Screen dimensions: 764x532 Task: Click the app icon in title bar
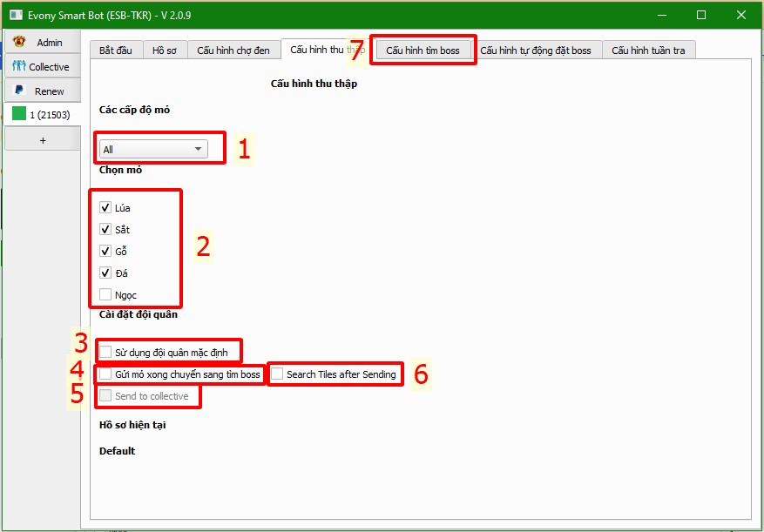14,15
